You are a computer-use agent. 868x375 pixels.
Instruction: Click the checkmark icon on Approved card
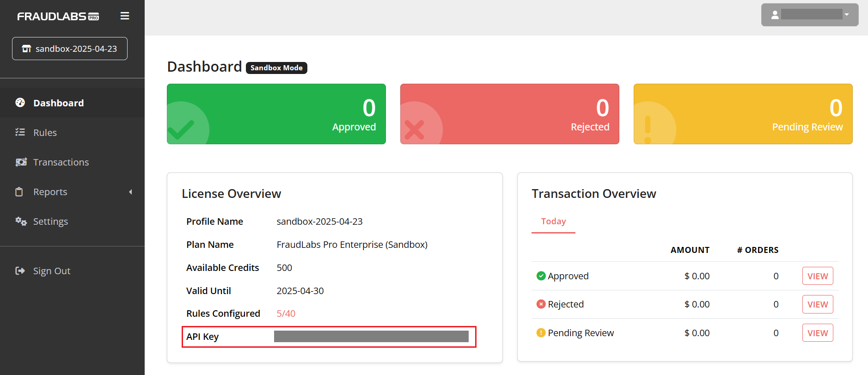(181, 129)
